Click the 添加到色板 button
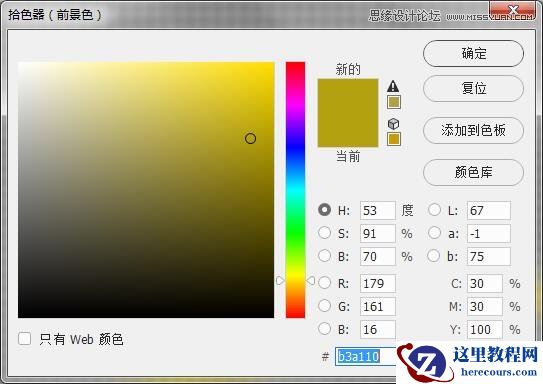 click(x=473, y=131)
